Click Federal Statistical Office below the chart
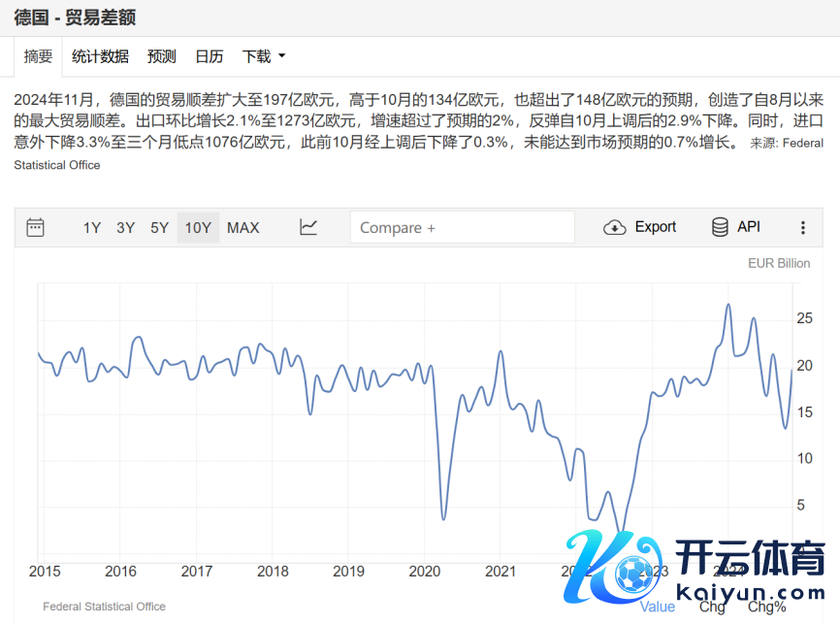The height and width of the screenshot is (625, 840). coord(104,607)
